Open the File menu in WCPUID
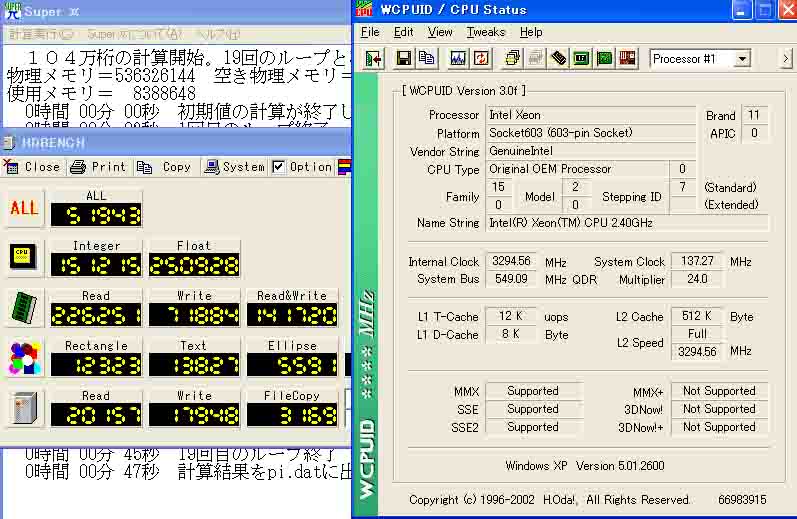 [x=370, y=32]
